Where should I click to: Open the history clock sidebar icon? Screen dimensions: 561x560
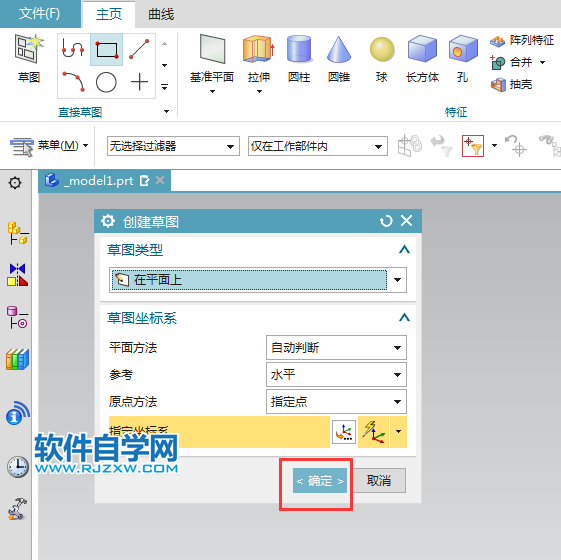click(18, 466)
